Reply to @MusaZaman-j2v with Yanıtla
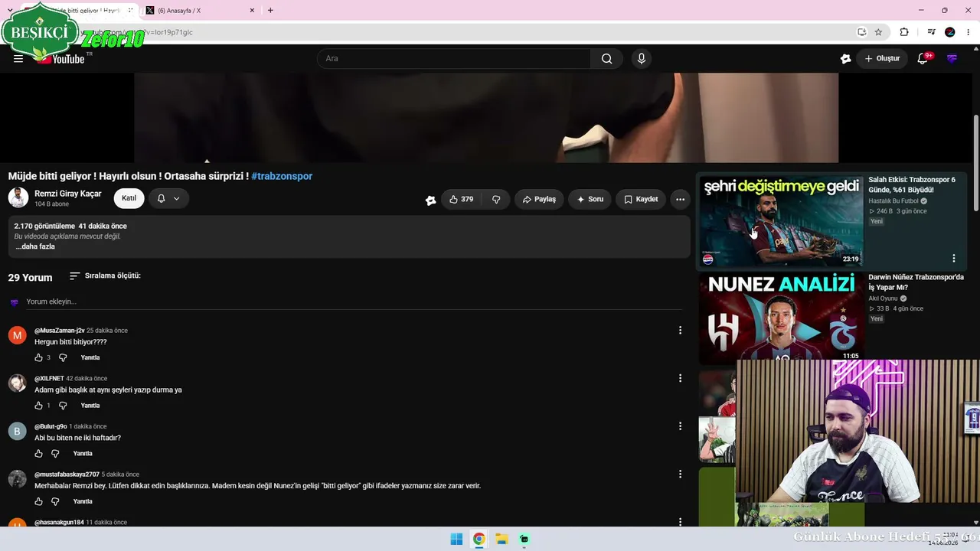The height and width of the screenshot is (551, 980). 90,357
